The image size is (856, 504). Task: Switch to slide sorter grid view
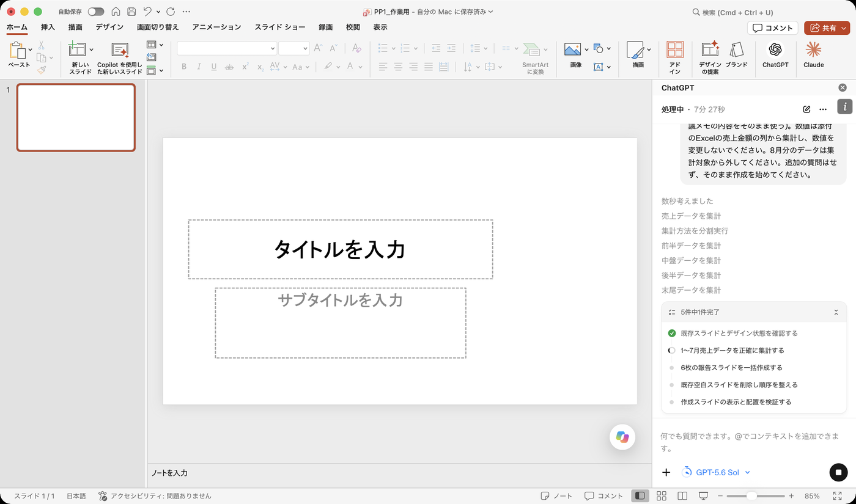661,495
